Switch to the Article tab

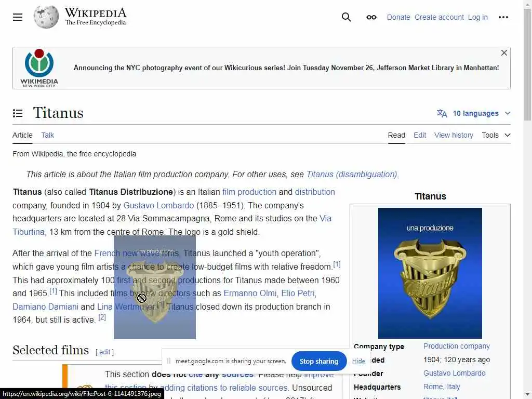(x=22, y=135)
